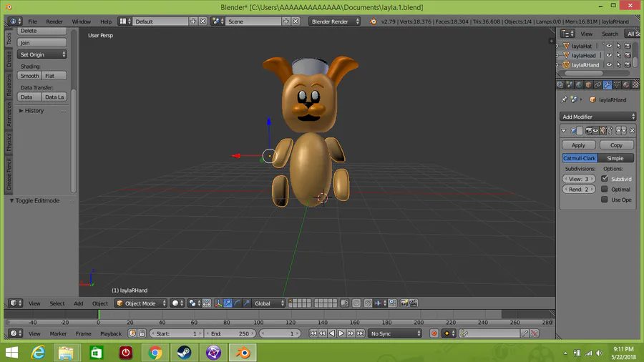Delete the Subsurf modifier with its X icon

click(632, 130)
